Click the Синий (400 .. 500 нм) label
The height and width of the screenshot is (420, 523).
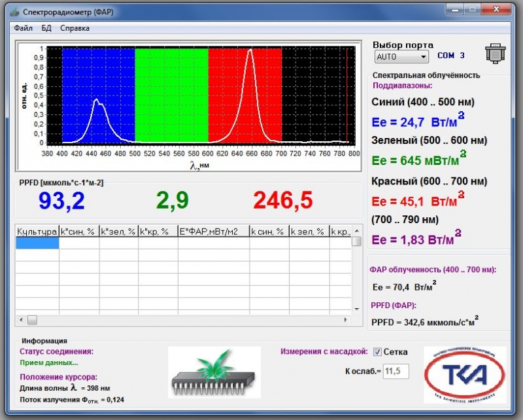[423, 102]
